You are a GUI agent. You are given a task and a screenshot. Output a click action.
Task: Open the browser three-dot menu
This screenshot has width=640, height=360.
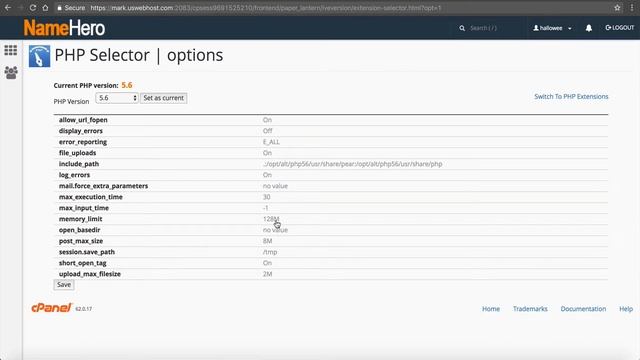click(x=632, y=8)
